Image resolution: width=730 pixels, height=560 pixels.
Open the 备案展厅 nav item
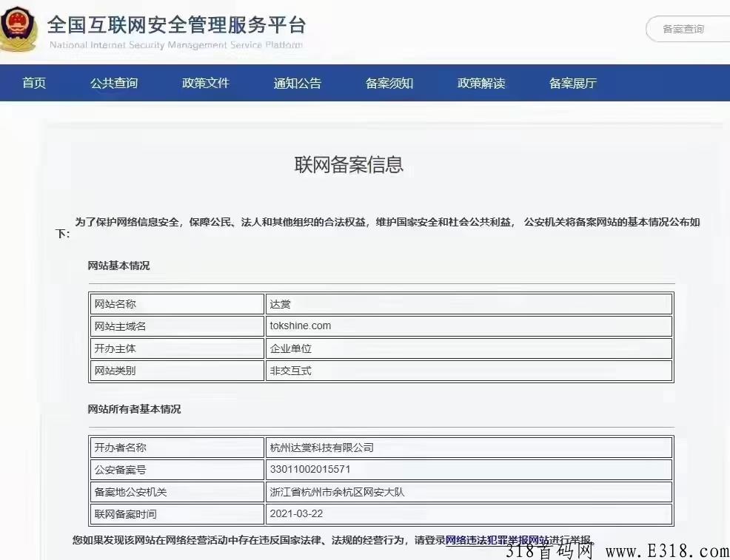572,84
